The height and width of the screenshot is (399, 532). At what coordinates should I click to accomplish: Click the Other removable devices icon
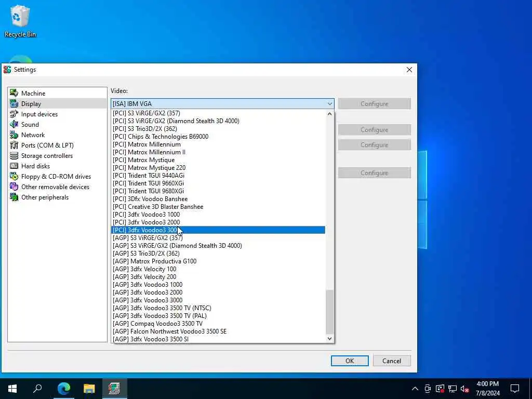coord(14,187)
